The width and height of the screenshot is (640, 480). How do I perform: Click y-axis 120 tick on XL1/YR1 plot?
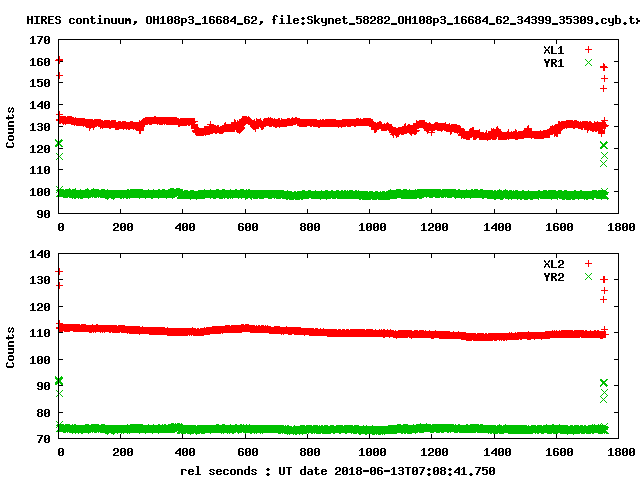40,149
